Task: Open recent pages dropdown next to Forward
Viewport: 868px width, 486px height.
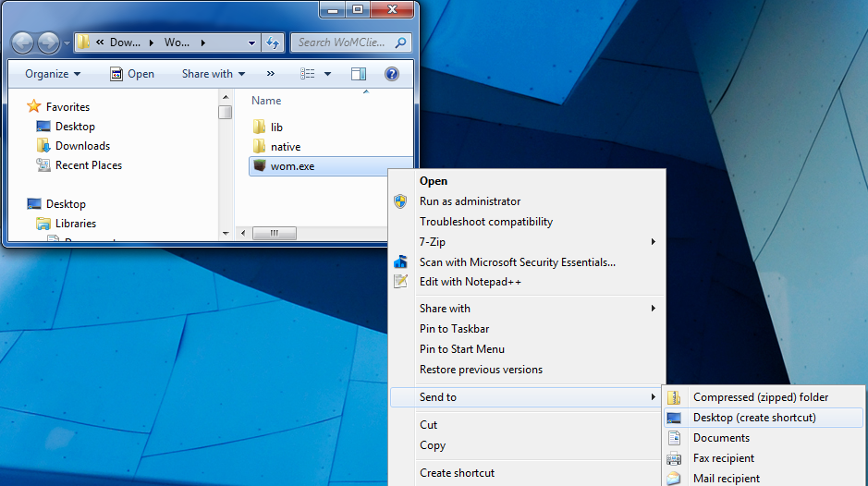Action: click(x=67, y=43)
